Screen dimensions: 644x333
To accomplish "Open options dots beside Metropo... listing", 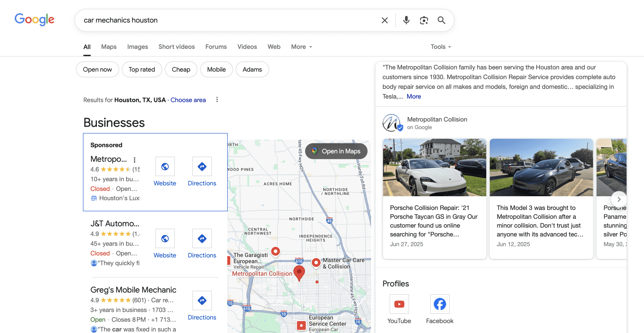I will [135, 160].
